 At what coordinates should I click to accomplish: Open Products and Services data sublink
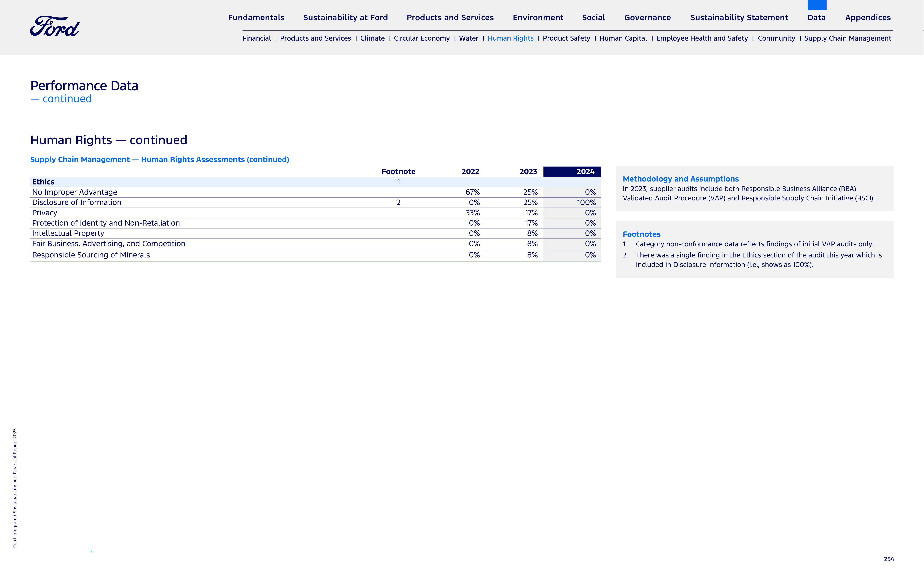click(315, 38)
